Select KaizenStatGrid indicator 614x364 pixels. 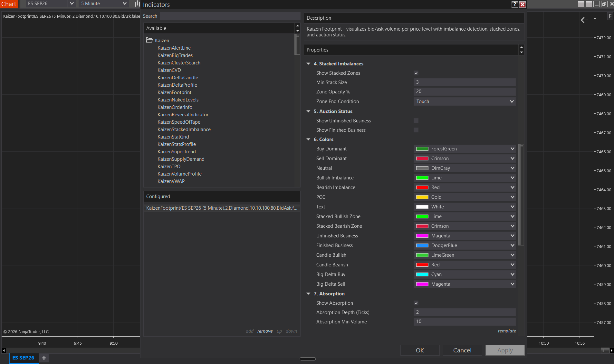pyautogui.click(x=173, y=137)
